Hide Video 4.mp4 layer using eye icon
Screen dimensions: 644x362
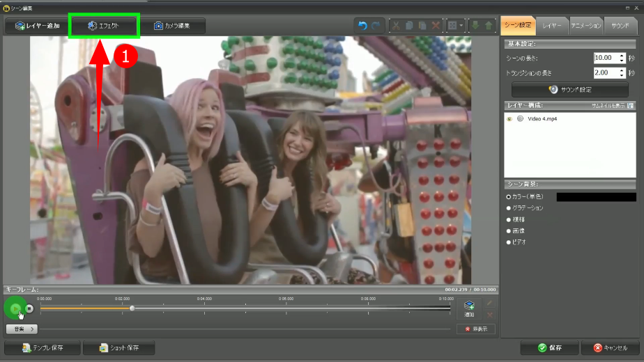509,119
